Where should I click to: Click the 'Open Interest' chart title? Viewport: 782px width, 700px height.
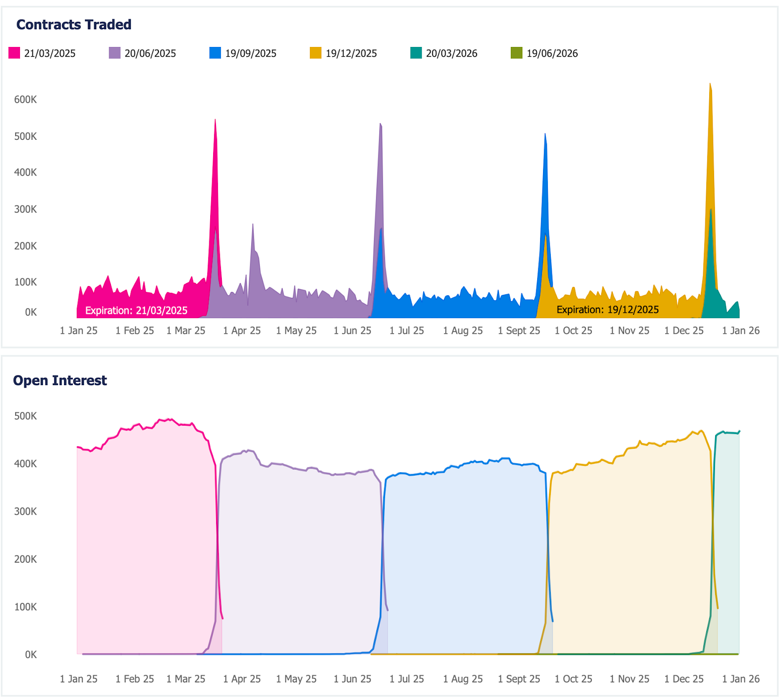point(60,380)
